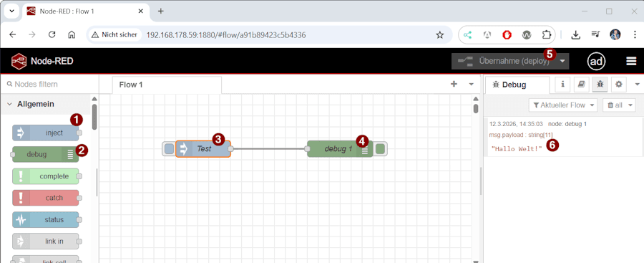The height and width of the screenshot is (263, 644).
Task: Open dropdown arrow next to all button
Action: (x=630, y=105)
